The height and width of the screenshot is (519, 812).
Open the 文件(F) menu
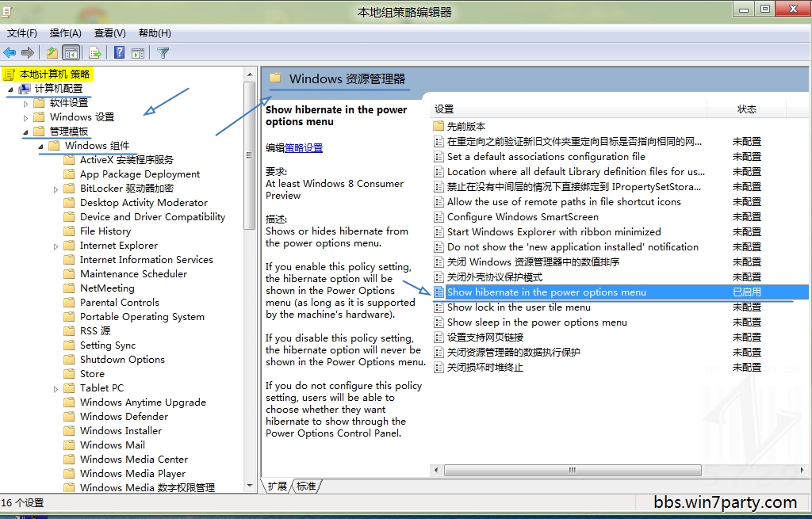[x=21, y=33]
